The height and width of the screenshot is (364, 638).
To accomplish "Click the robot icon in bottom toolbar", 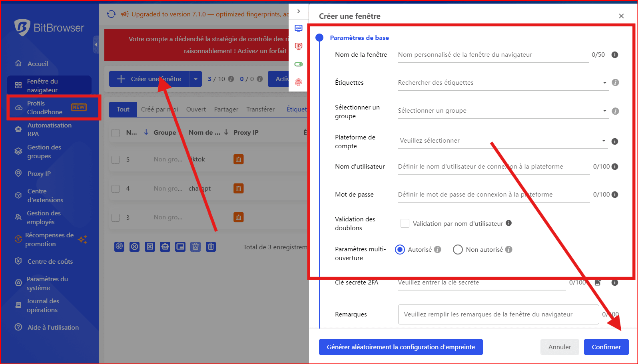I will point(165,247).
